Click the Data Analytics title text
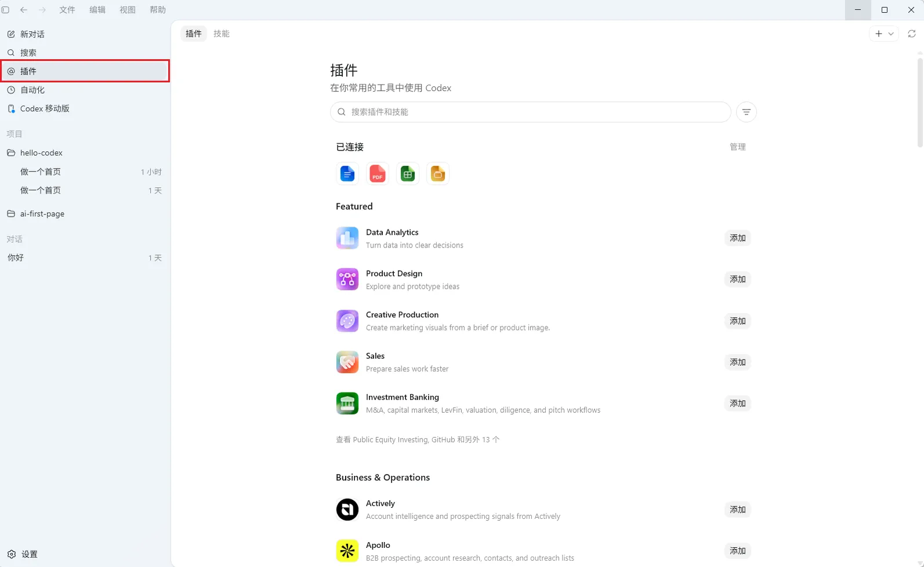This screenshot has width=924, height=567. [392, 232]
